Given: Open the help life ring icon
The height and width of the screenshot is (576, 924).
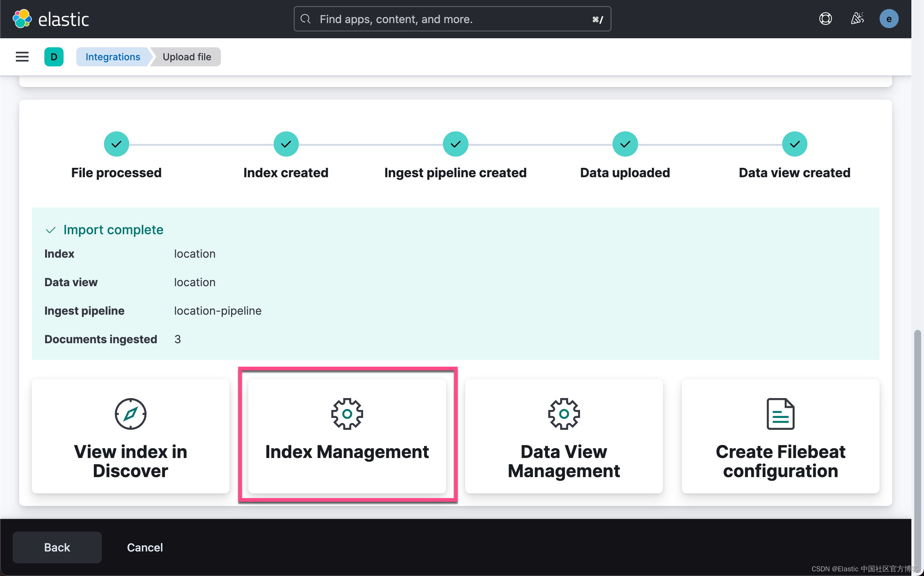Looking at the screenshot, I should click(x=825, y=19).
